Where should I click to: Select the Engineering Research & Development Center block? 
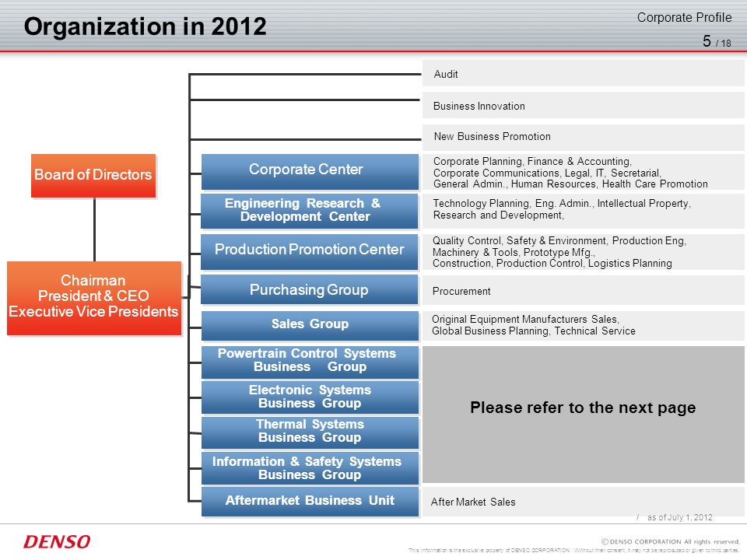310,211
